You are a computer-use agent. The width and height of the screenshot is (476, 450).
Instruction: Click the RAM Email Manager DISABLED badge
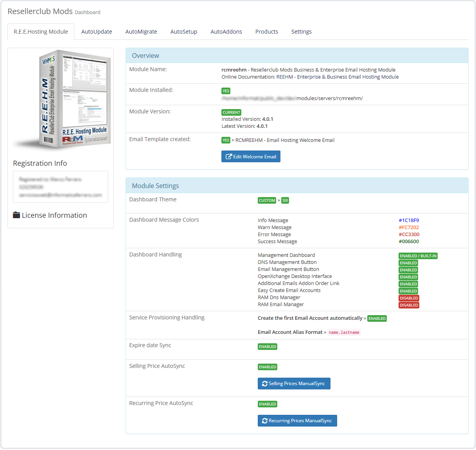(409, 305)
